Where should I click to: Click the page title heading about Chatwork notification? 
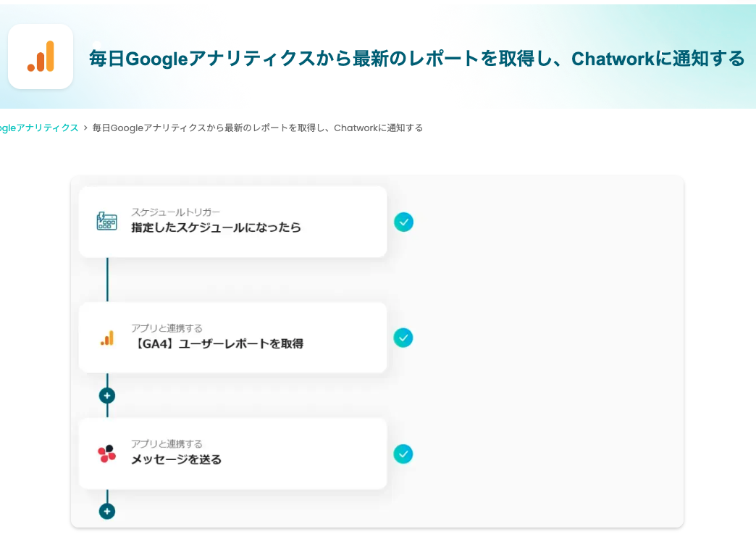[x=416, y=59]
